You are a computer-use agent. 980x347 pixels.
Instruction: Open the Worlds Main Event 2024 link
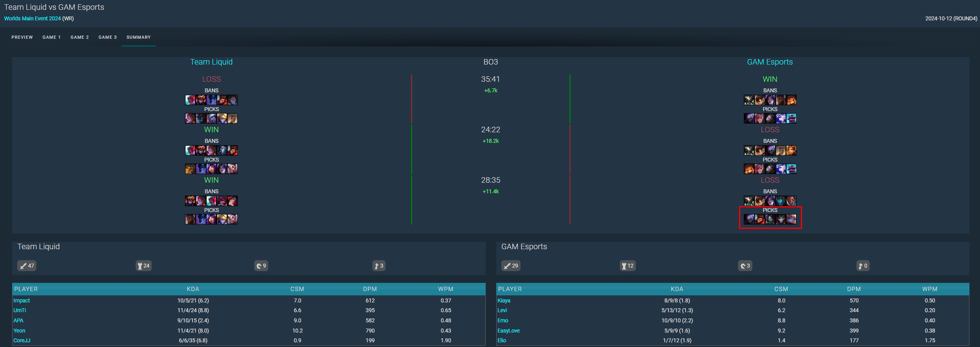click(32, 18)
